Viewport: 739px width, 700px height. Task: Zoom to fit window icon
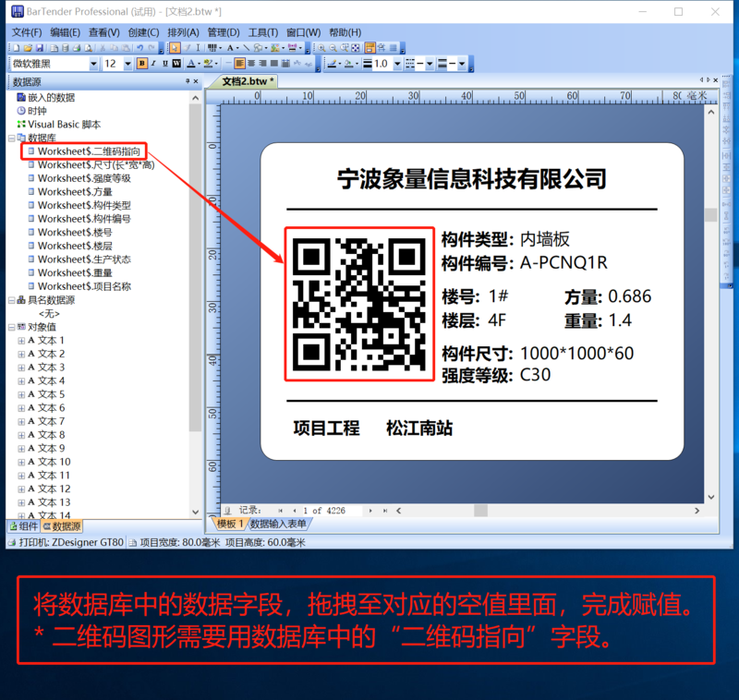coord(356,48)
